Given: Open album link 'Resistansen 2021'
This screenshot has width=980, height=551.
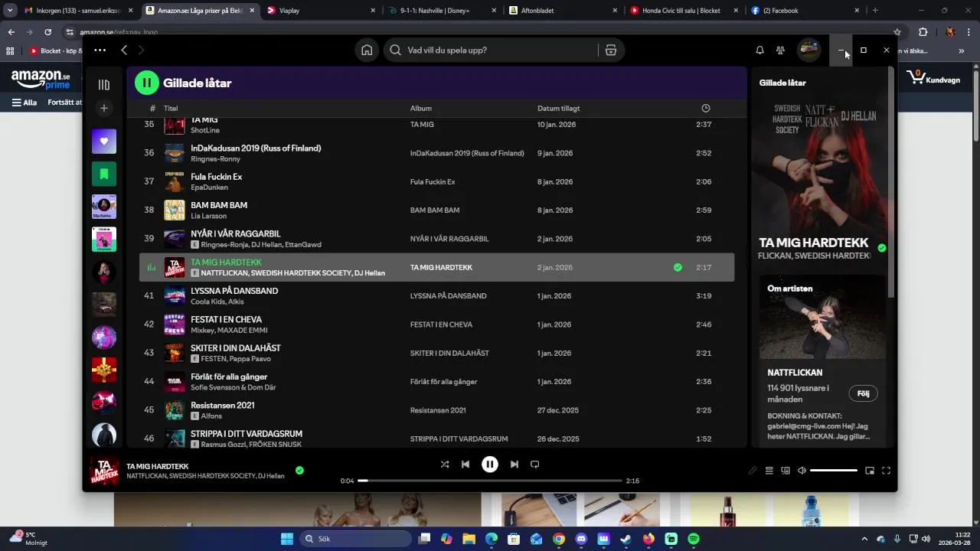Looking at the screenshot, I should coord(438,410).
